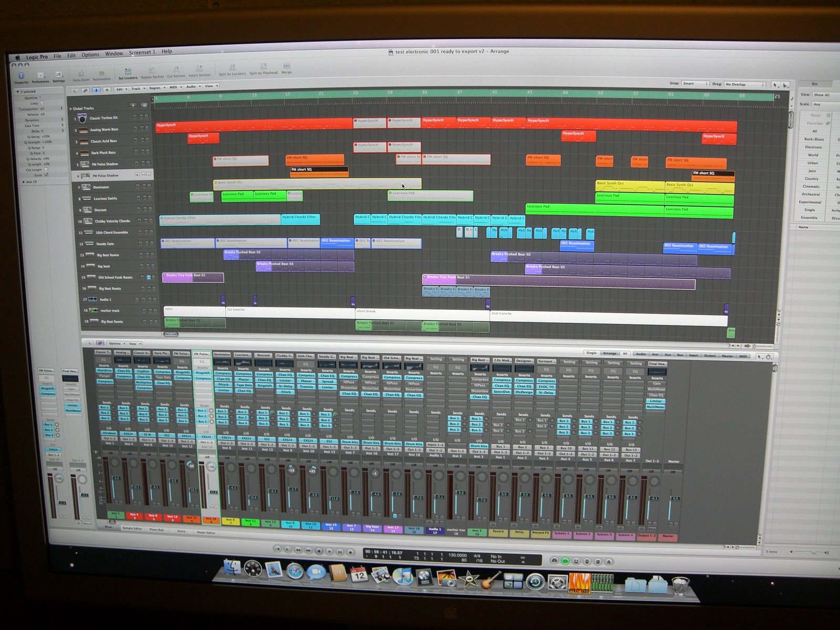Toggle the Loop checkbox in inspector

41,103
